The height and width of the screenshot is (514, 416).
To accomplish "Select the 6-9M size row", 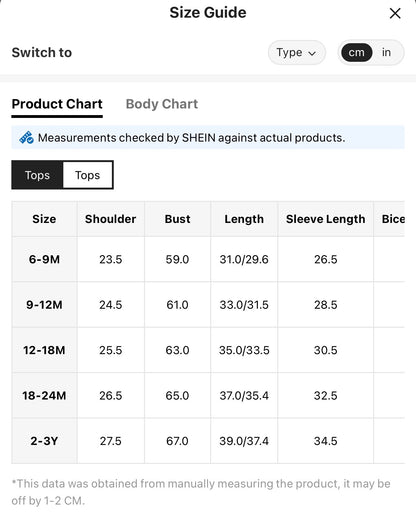I will (208, 259).
